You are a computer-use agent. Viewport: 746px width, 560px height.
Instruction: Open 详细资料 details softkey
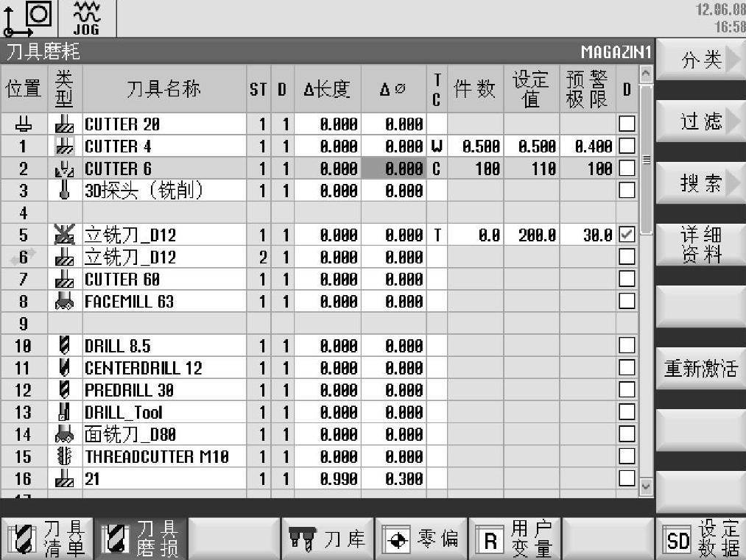[x=700, y=245]
